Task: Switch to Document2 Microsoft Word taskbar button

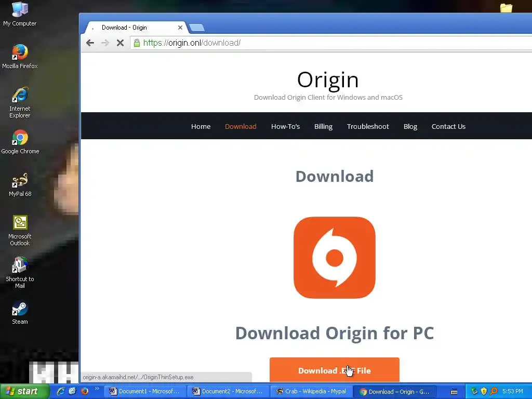Action: (229, 391)
